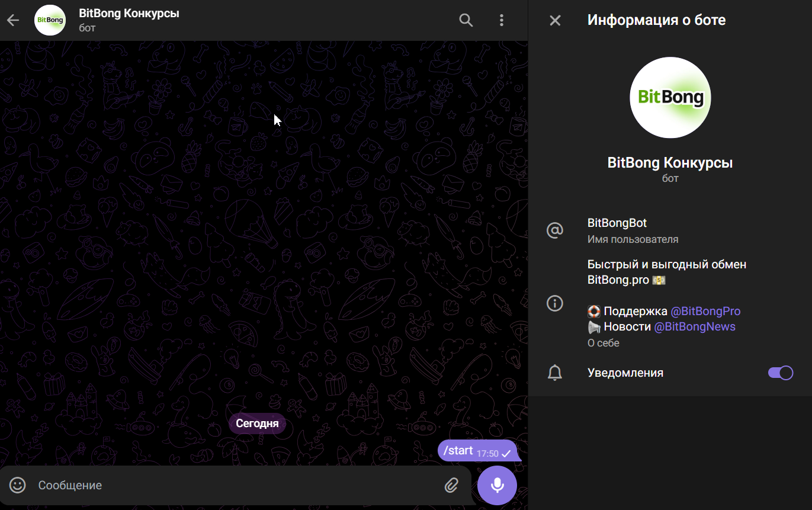
Task: Go back using the left arrow
Action: 13,20
